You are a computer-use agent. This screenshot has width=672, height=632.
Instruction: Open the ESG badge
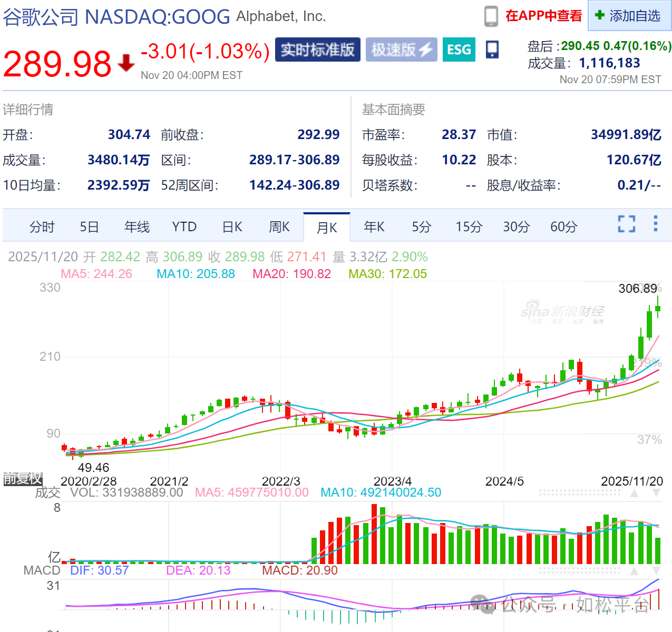pos(459,50)
